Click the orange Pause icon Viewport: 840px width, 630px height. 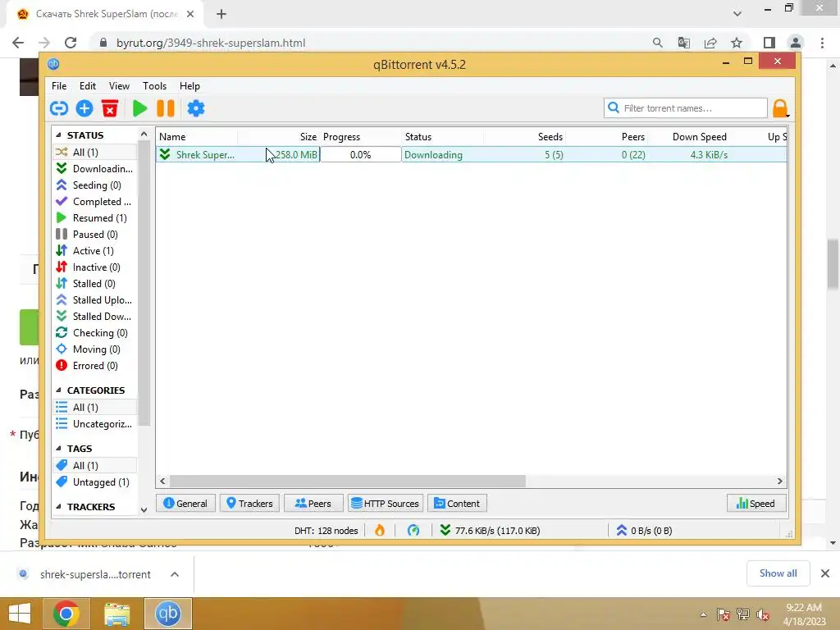166,109
